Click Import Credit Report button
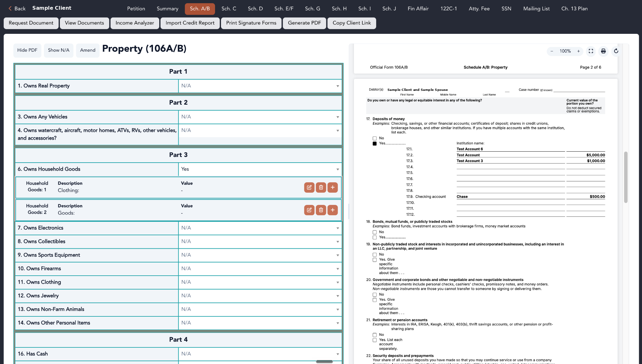642x364 pixels. [x=190, y=23]
